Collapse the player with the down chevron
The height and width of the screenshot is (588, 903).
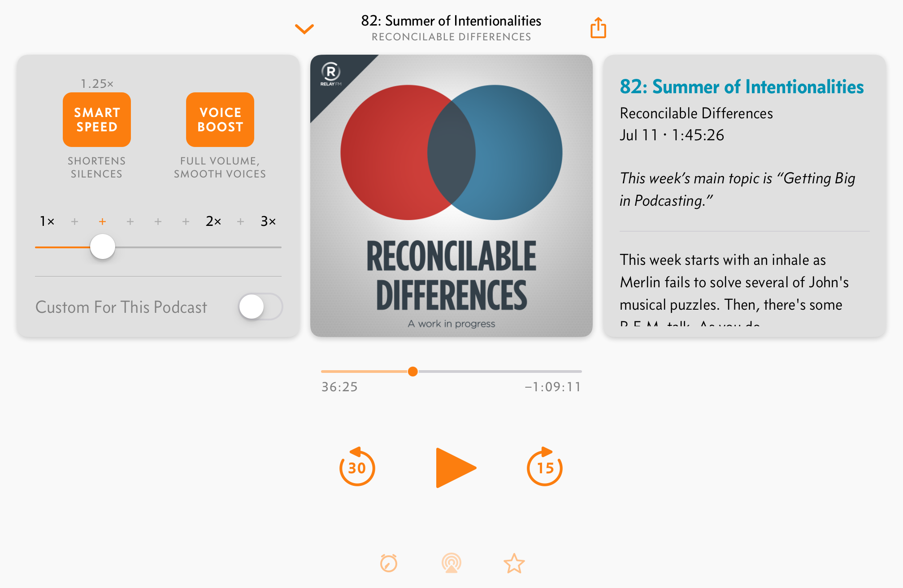304,29
